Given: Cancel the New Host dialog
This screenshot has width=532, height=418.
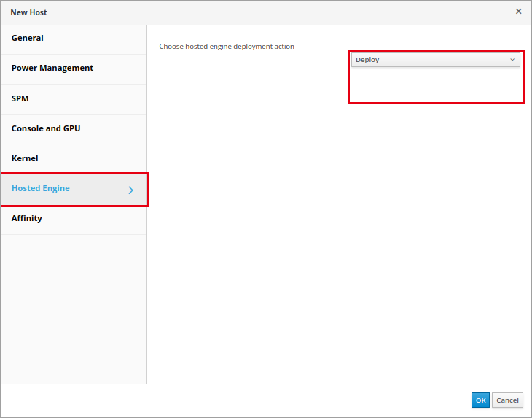Looking at the screenshot, I should [507, 400].
